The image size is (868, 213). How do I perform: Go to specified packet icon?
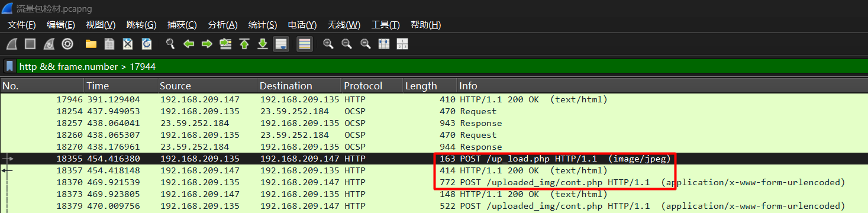(225, 44)
